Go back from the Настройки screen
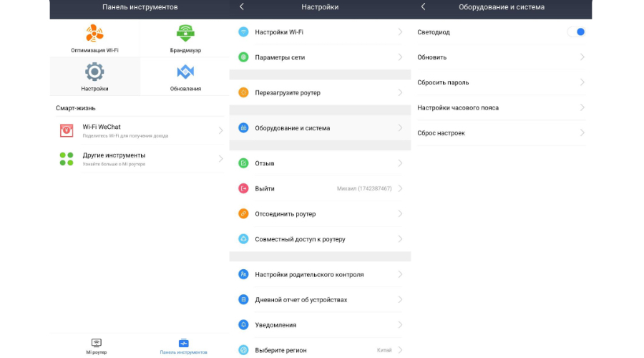Image resolution: width=644 pixels, height=358 pixels. pyautogui.click(x=242, y=6)
